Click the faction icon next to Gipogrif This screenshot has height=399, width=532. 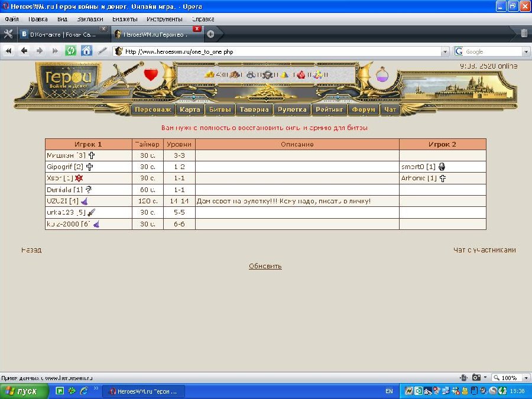[x=90, y=167]
